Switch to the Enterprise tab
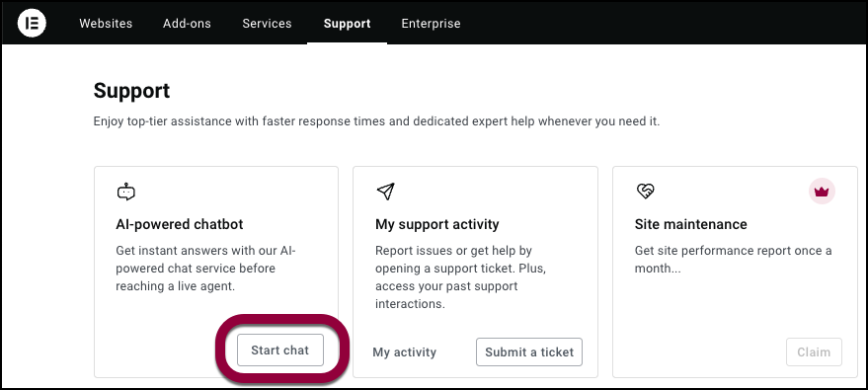The image size is (868, 390). point(431,24)
